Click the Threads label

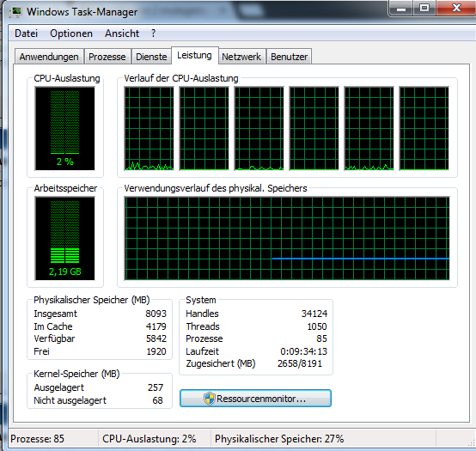pyautogui.click(x=203, y=326)
